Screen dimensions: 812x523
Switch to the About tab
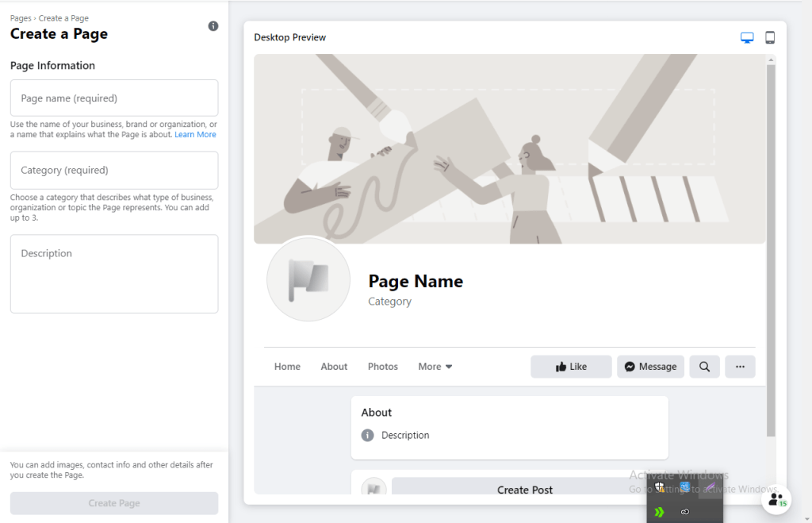pyautogui.click(x=334, y=366)
